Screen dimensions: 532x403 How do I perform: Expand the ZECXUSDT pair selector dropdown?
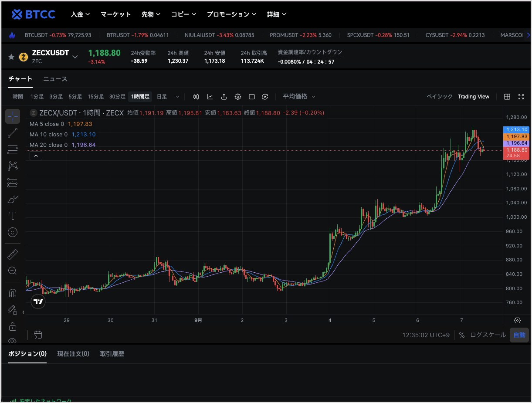[x=75, y=57]
